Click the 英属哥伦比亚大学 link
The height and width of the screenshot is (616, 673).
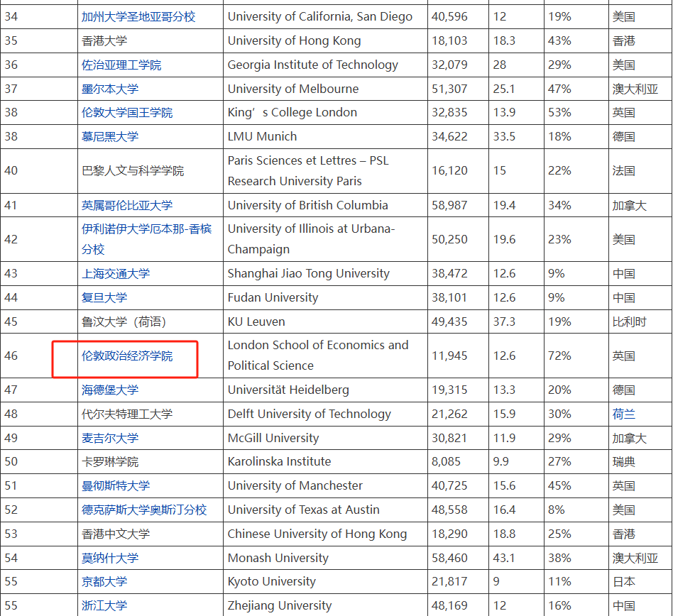point(127,205)
